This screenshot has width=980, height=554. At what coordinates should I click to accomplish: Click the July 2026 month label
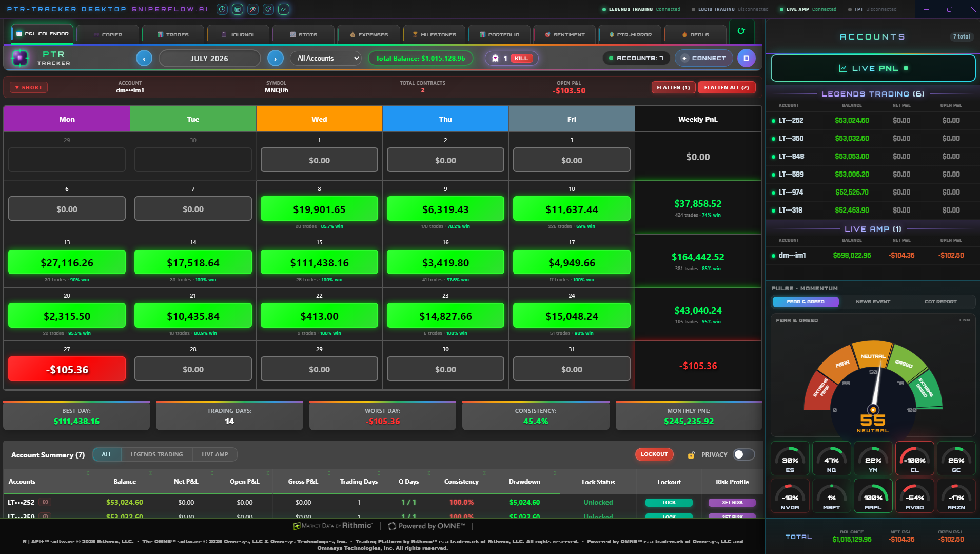pos(209,59)
